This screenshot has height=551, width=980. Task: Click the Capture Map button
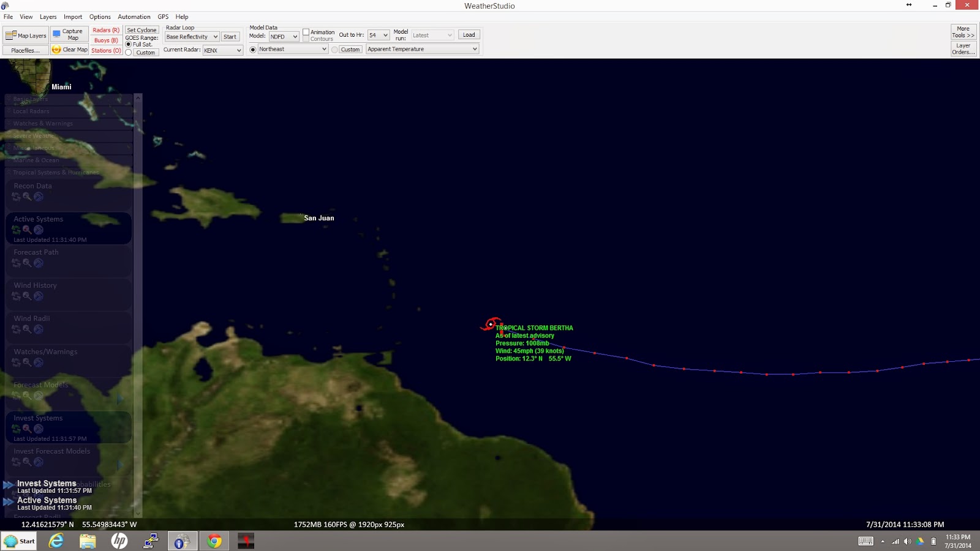pos(69,34)
